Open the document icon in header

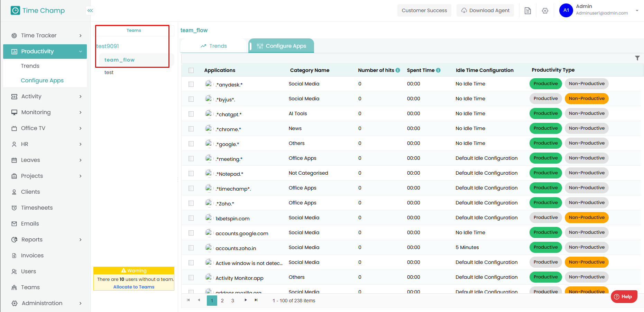527,11
